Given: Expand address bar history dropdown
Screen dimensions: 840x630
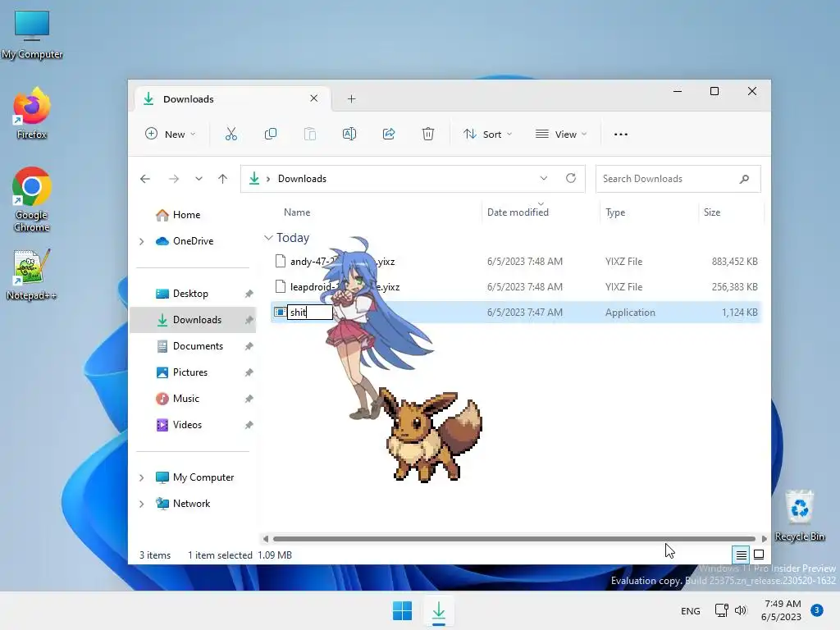Looking at the screenshot, I should 544,178.
